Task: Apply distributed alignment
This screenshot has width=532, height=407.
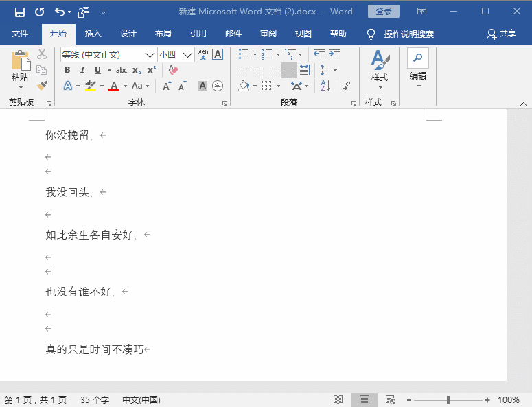Action: coord(304,70)
